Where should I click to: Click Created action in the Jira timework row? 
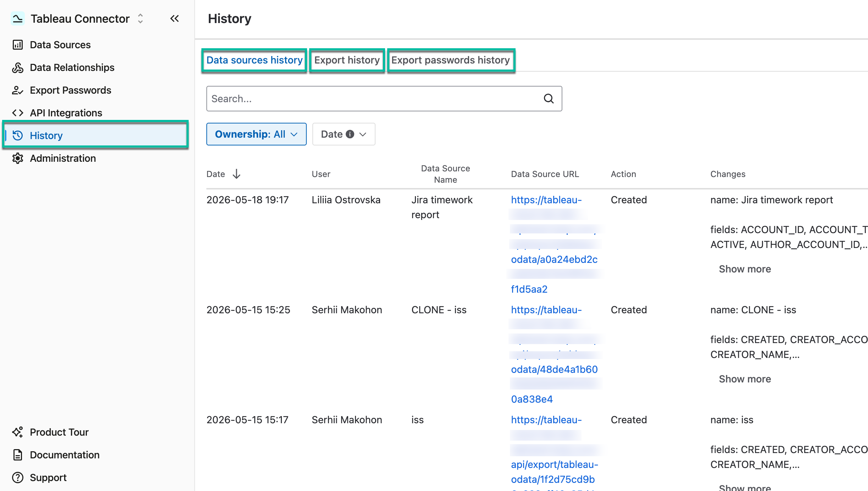(629, 200)
